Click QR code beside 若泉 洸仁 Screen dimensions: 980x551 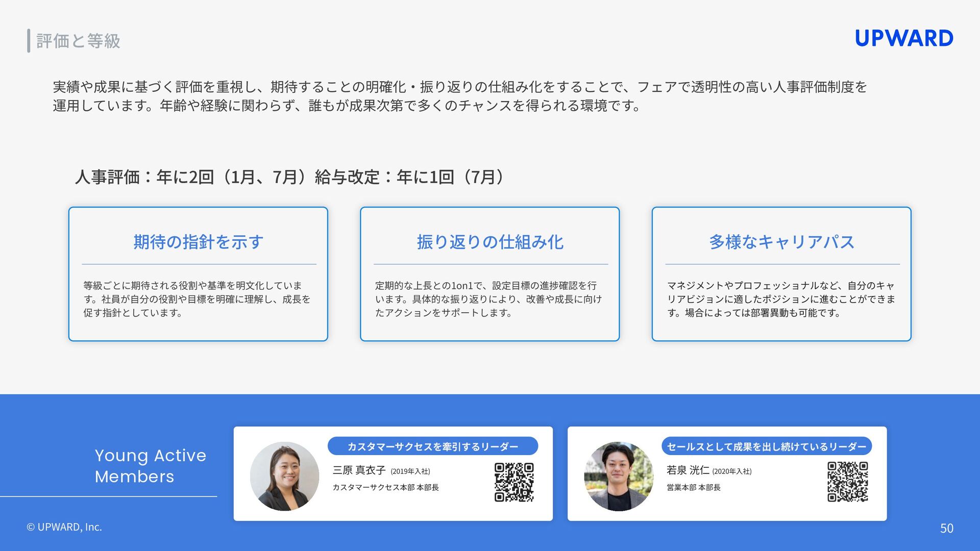point(847,482)
